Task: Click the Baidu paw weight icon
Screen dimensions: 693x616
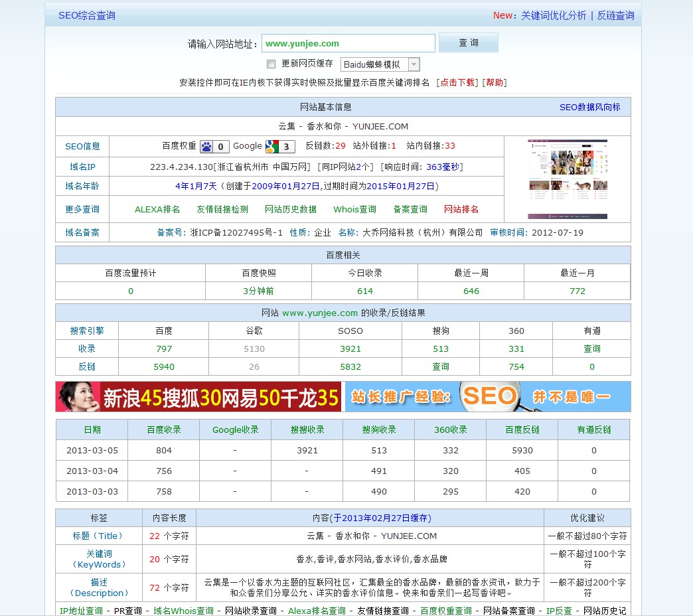Action: click(214, 146)
